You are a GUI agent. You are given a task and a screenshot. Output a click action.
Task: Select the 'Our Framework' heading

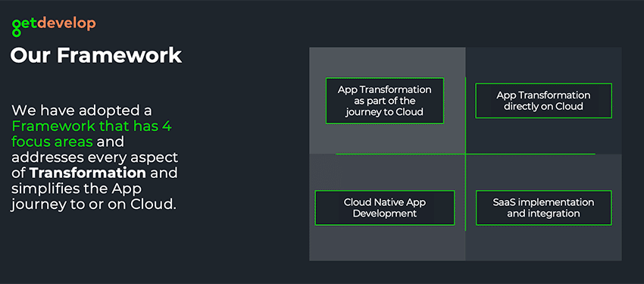pos(96,55)
